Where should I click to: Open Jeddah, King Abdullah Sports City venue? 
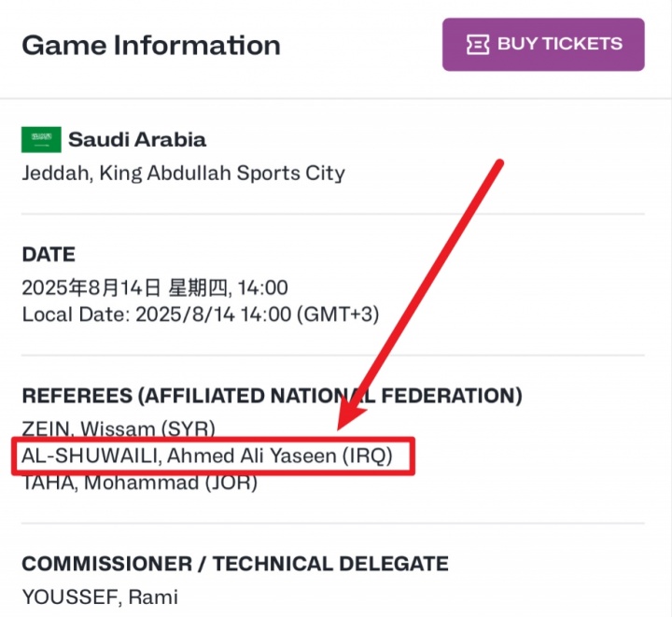183,173
